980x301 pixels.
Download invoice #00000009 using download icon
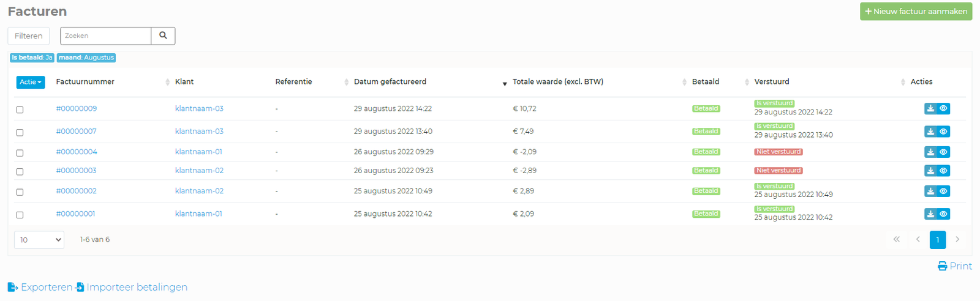point(930,108)
